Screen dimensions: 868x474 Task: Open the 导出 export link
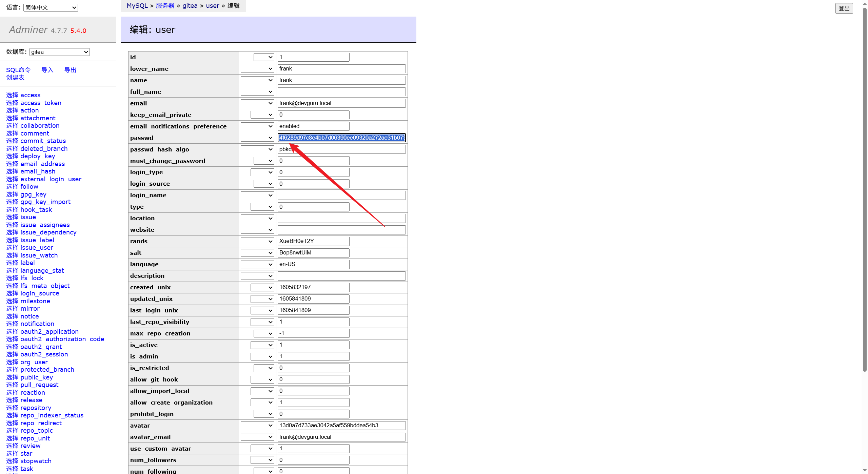70,70
